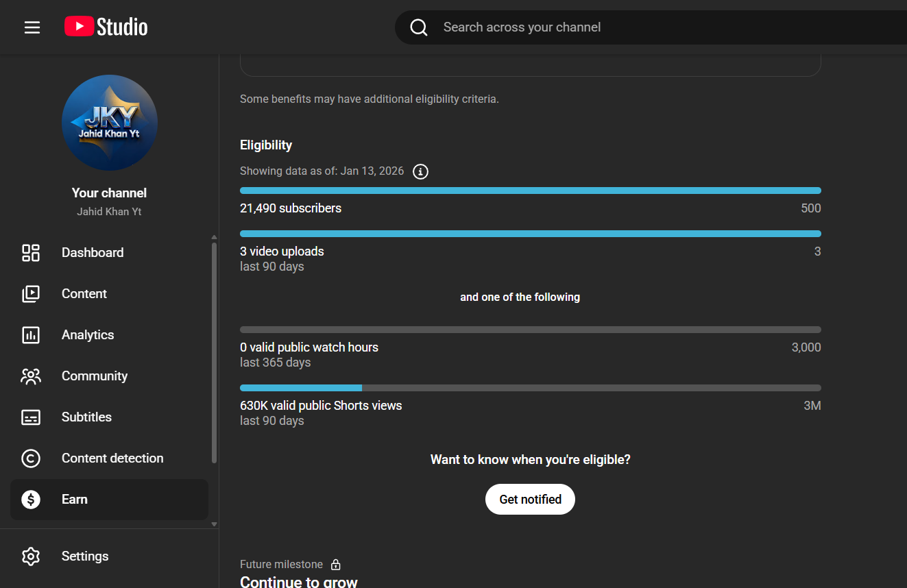Click the sidebar scroll down arrow
The width and height of the screenshot is (907, 588).
pyautogui.click(x=214, y=524)
